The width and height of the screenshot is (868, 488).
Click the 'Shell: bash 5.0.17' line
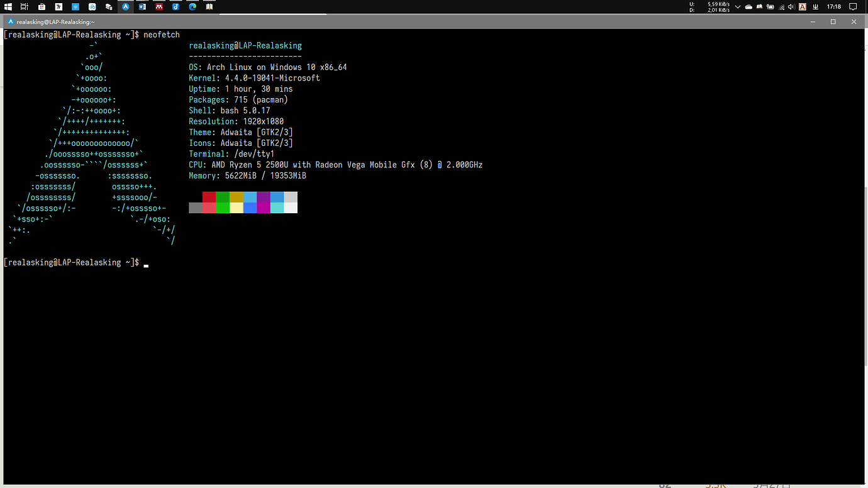[x=230, y=111]
